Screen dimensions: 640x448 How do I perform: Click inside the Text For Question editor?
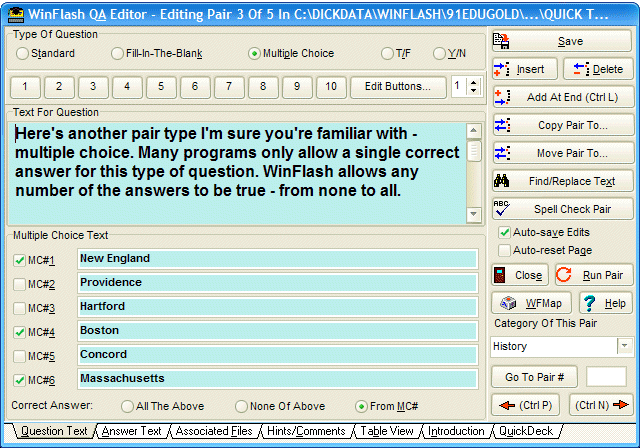[237, 173]
